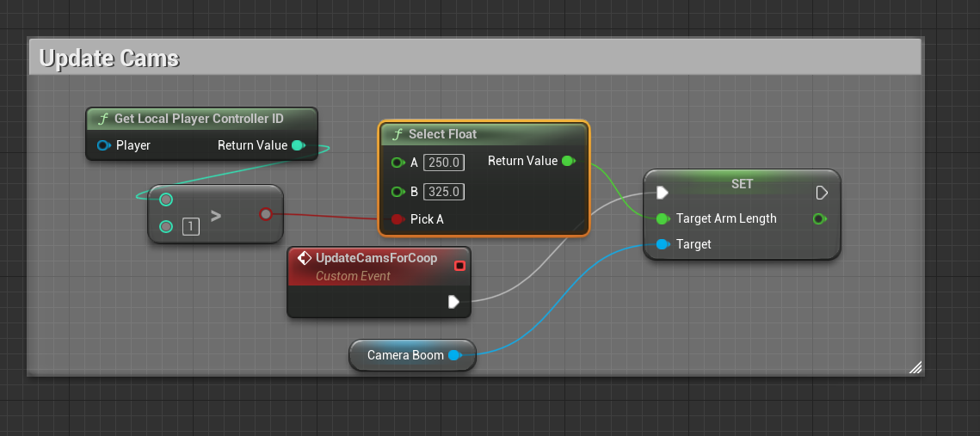Click Return Value output pin on Select Float

coord(568,161)
